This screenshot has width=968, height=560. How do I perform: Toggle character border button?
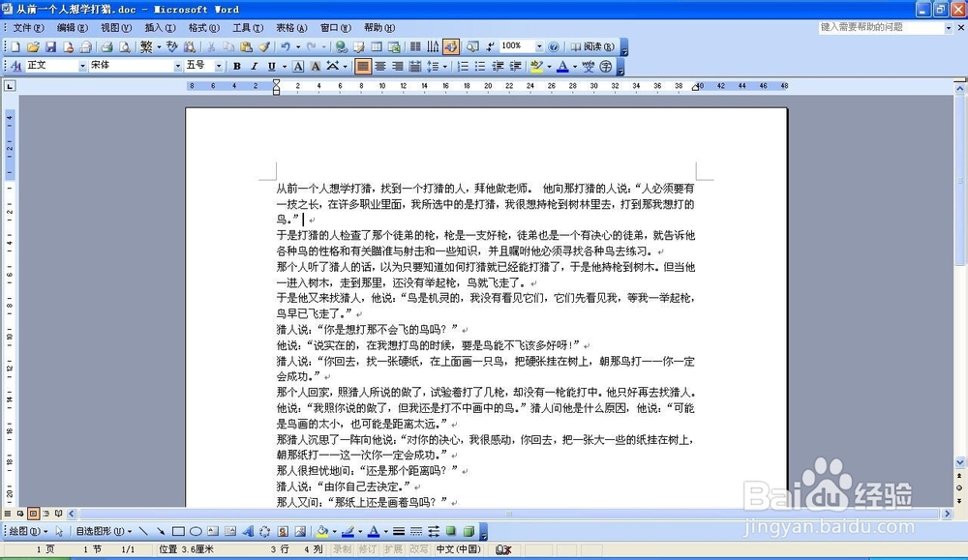pos(298,66)
